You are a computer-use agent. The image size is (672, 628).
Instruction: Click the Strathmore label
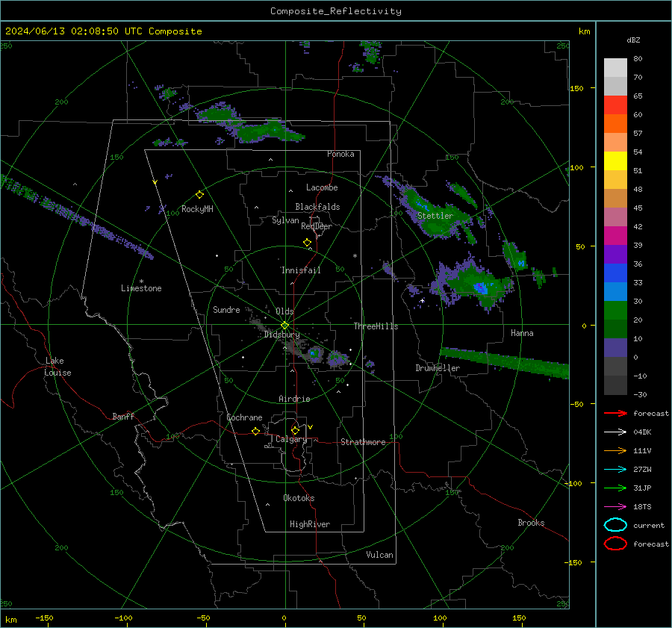(x=363, y=442)
